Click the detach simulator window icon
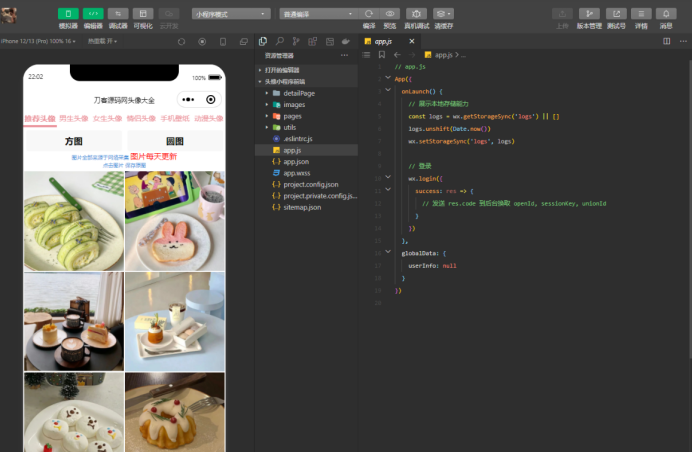 244,42
